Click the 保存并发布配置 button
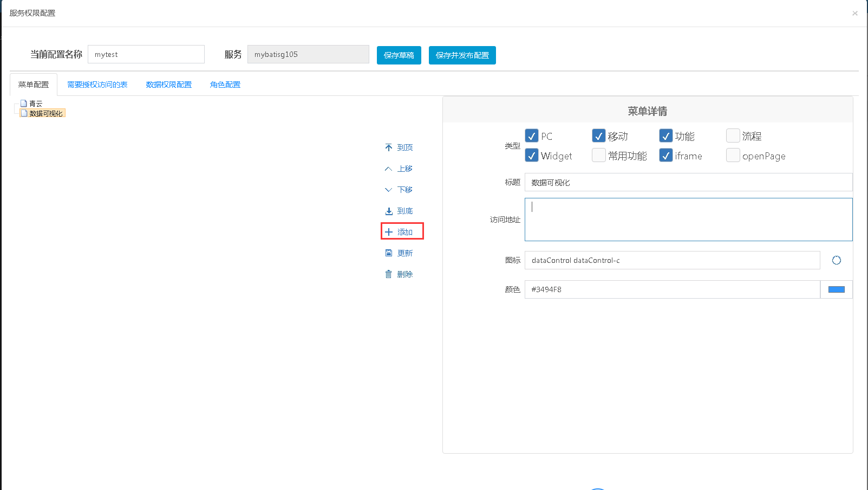The width and height of the screenshot is (868, 490). coord(462,55)
